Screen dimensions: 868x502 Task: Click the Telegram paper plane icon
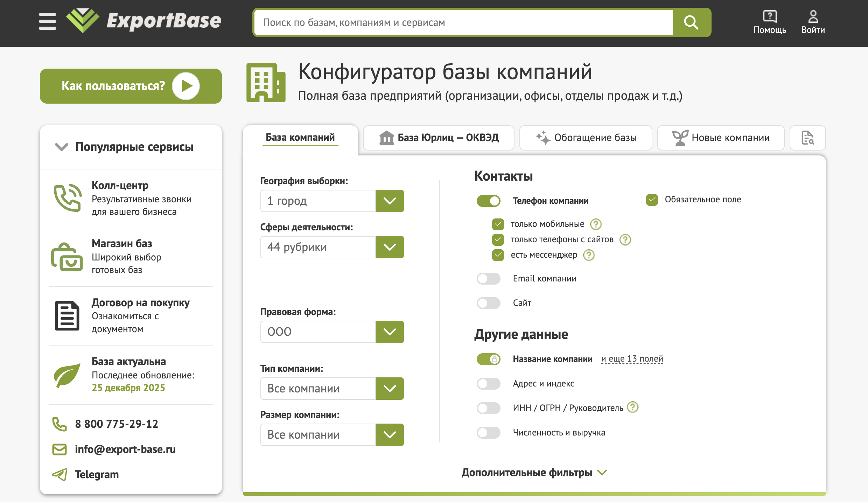59,474
